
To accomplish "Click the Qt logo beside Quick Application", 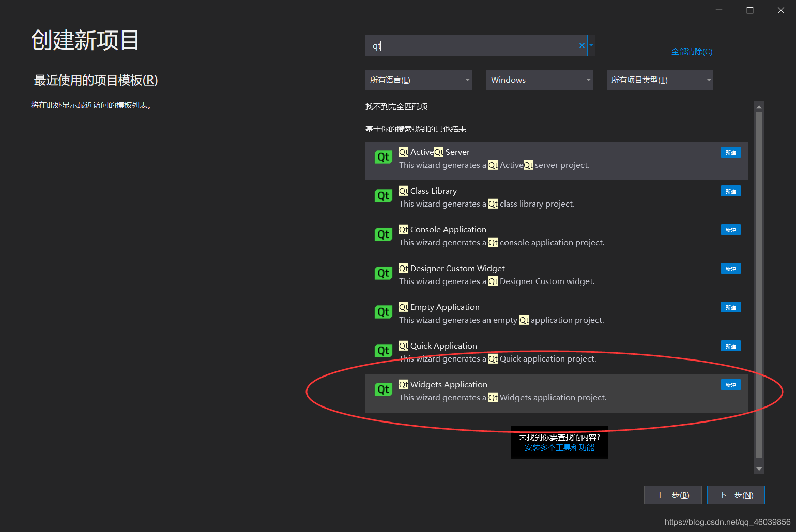I will 384,351.
